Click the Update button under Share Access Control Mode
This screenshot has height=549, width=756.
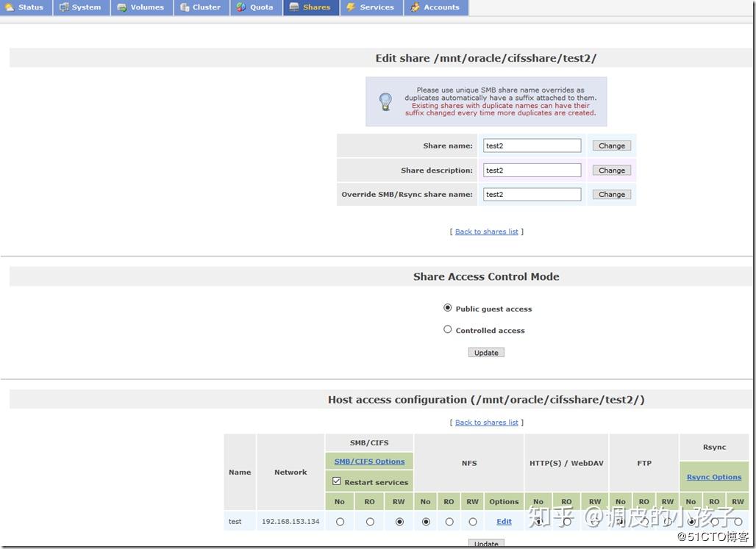pyautogui.click(x=486, y=352)
